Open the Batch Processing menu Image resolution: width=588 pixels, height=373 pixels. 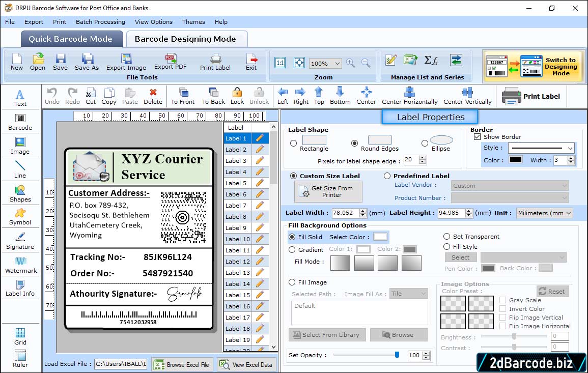point(100,22)
